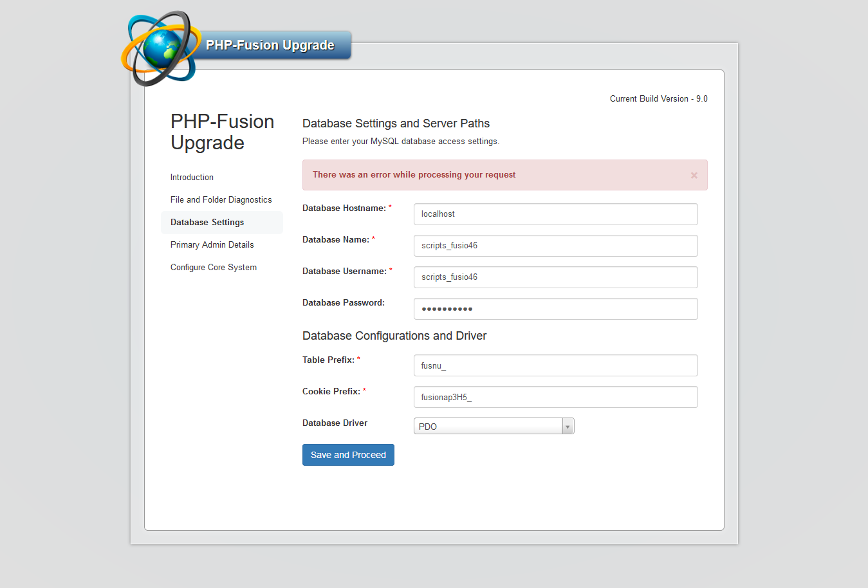Viewport: 868px width, 588px height.
Task: Click inside the Database Password field
Action: tap(555, 308)
